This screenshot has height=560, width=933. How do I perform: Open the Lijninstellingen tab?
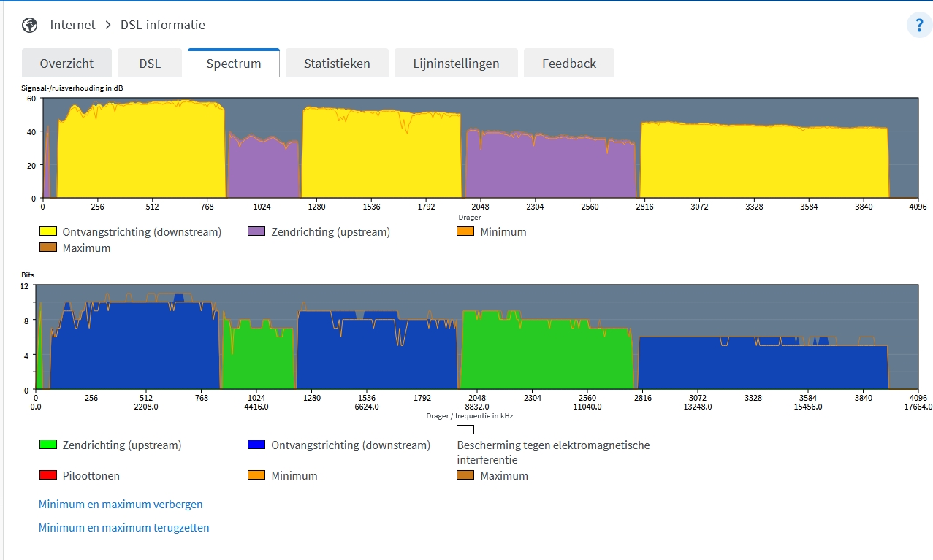click(456, 64)
